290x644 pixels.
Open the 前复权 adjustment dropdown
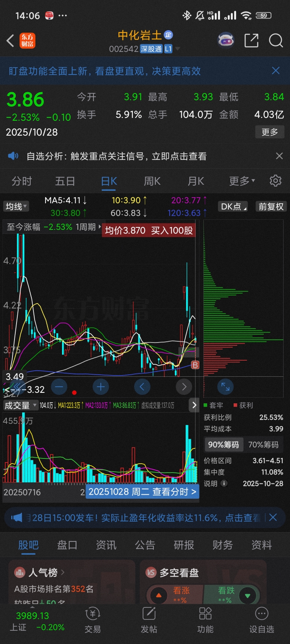click(x=271, y=206)
